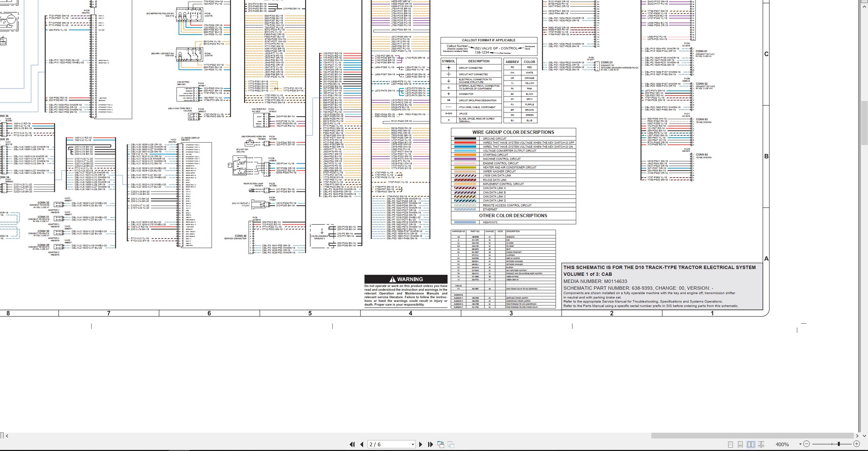Click the 'REAR ACTION LAMP' label
Screen dimensions: 868x451
click(253, 184)
